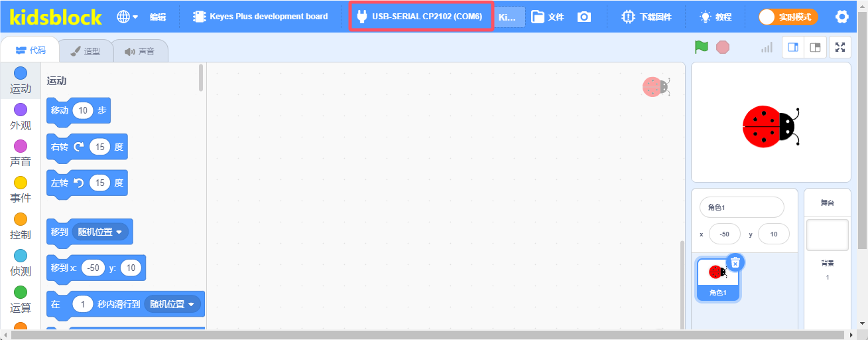
Task: Select the 运动 block category
Action: coord(21,80)
